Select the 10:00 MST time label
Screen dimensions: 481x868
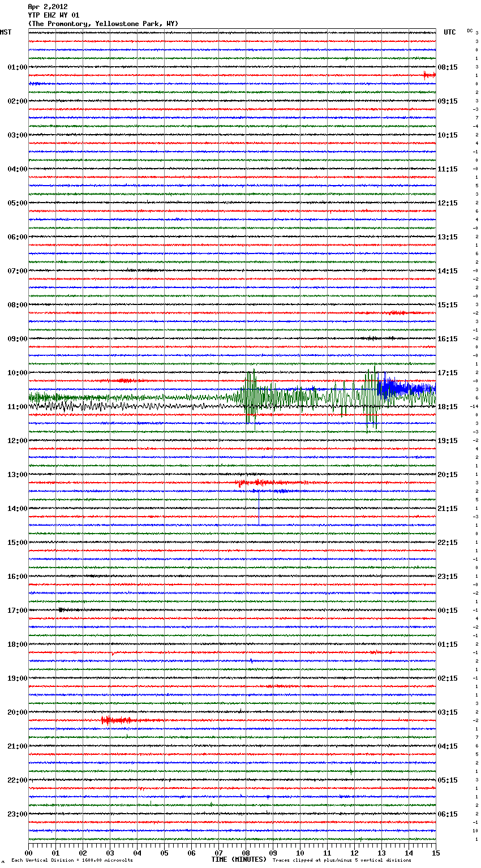18,373
